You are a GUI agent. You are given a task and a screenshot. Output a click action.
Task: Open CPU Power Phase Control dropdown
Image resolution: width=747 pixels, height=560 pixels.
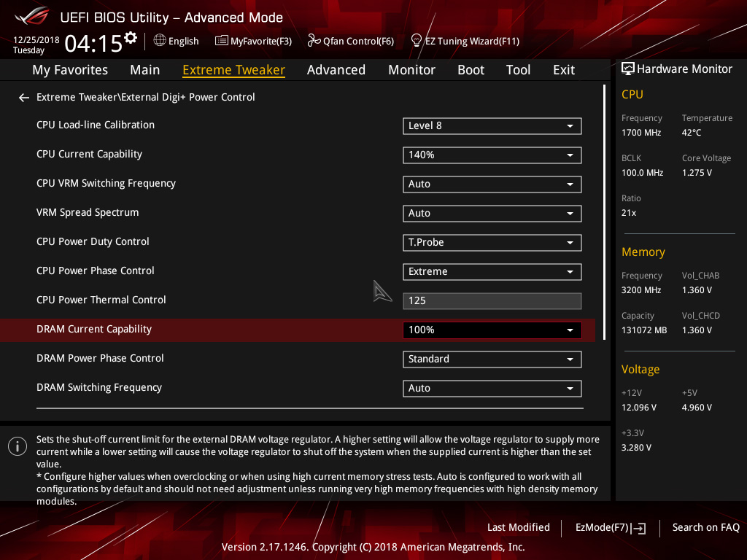[x=492, y=272]
